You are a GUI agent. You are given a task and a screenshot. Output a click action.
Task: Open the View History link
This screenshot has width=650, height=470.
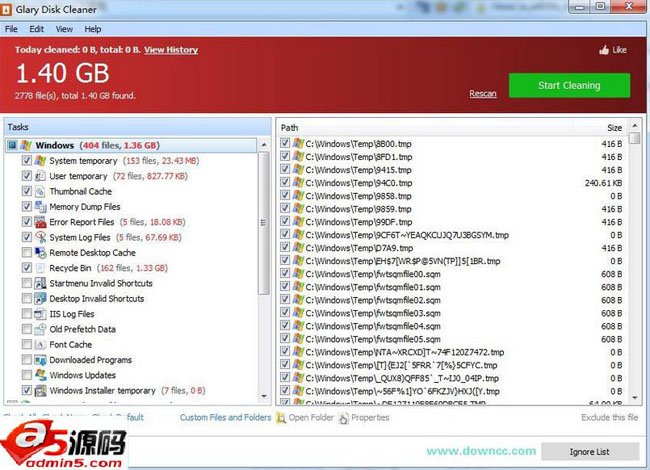[x=171, y=50]
